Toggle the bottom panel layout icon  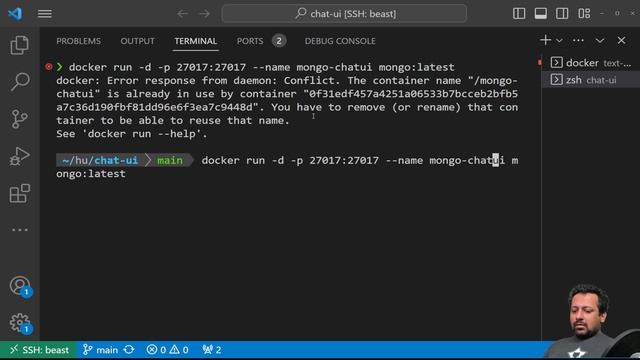tap(541, 13)
